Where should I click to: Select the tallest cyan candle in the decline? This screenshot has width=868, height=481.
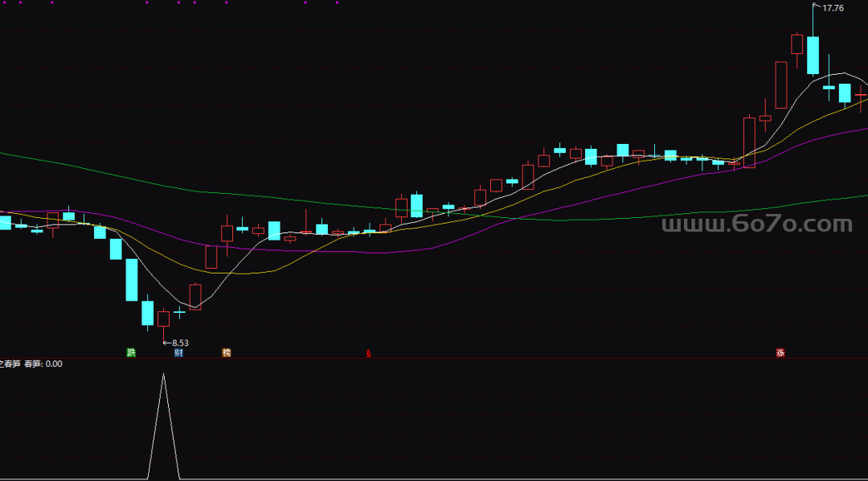pos(132,279)
